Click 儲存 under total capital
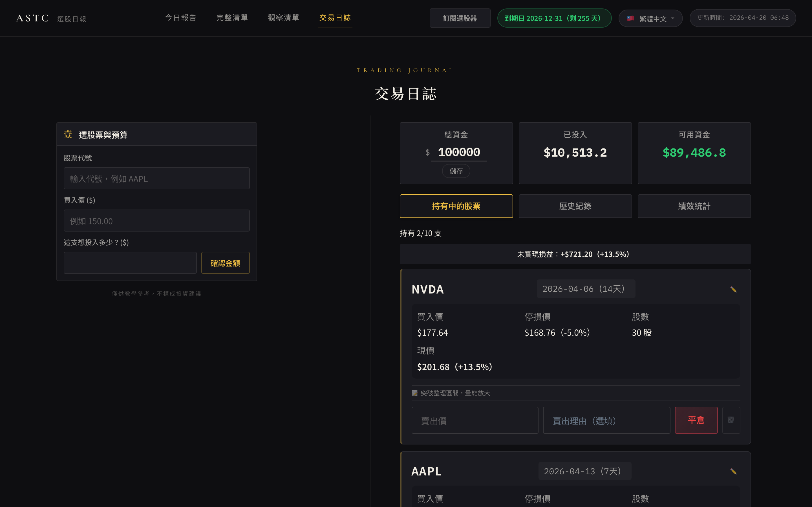Screen dimensions: 812x507 pyautogui.click(x=456, y=171)
